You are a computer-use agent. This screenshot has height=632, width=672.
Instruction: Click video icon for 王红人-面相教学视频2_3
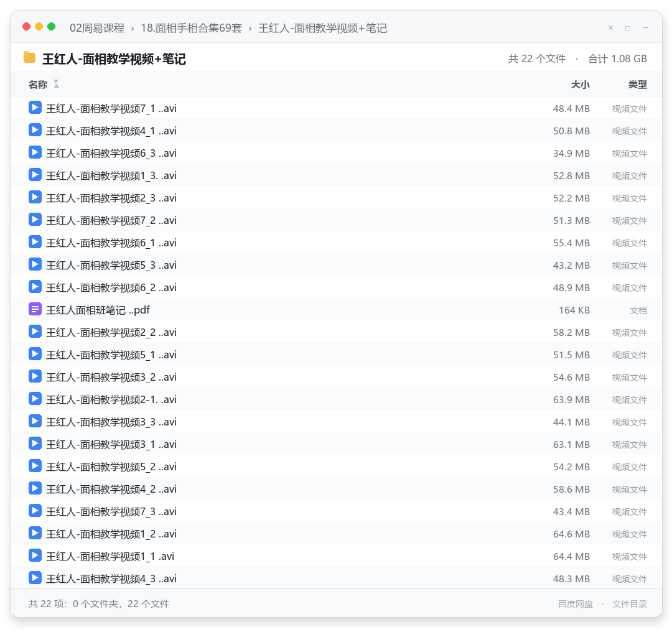click(35, 197)
